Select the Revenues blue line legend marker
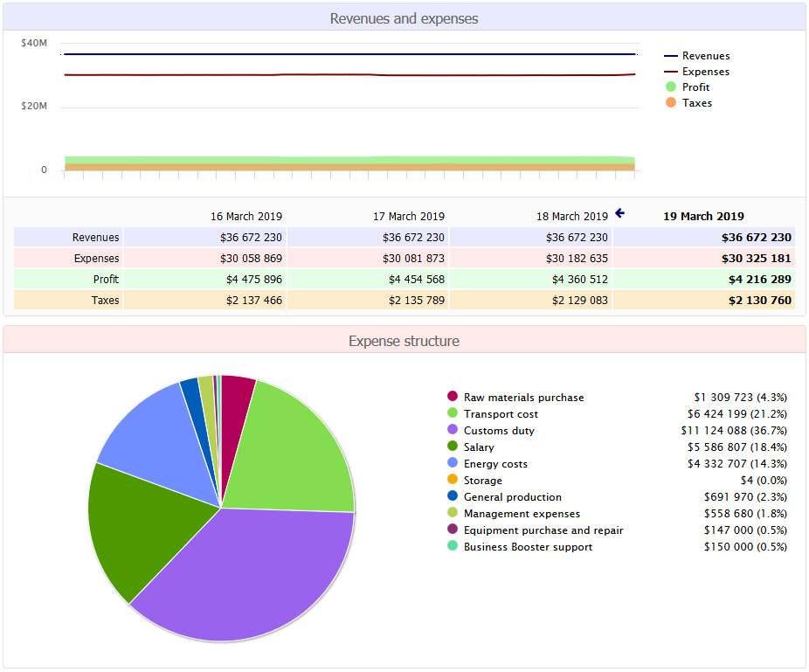The height and width of the screenshot is (672, 809). (673, 55)
